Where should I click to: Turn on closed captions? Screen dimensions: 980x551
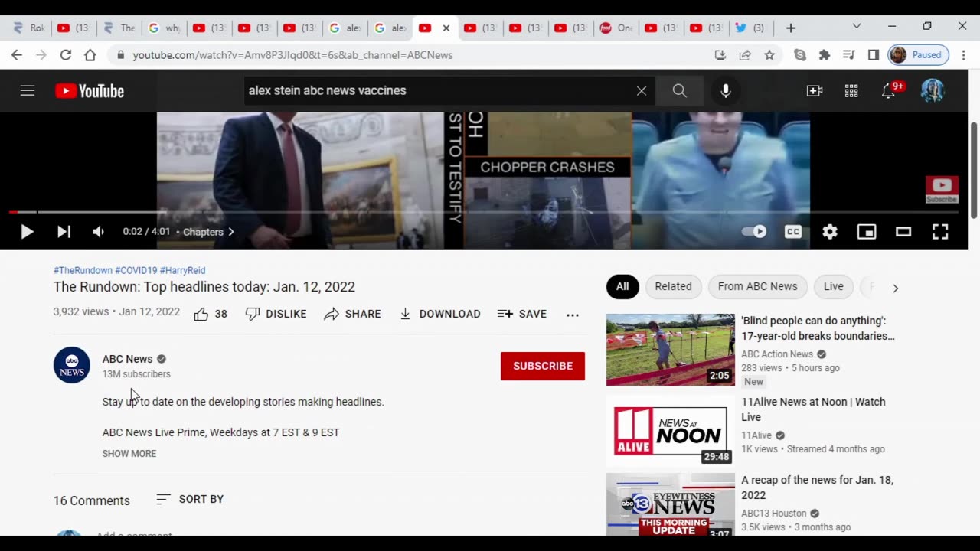pyautogui.click(x=793, y=232)
